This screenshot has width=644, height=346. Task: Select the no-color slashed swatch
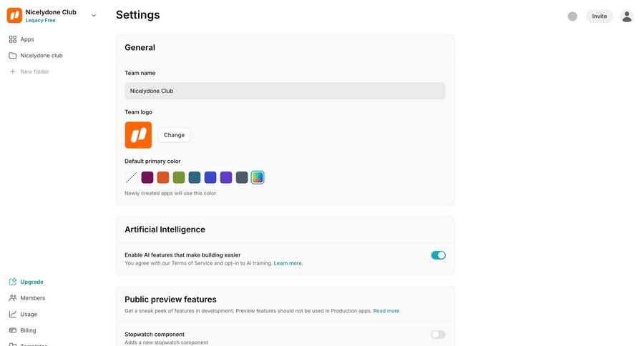coord(132,177)
